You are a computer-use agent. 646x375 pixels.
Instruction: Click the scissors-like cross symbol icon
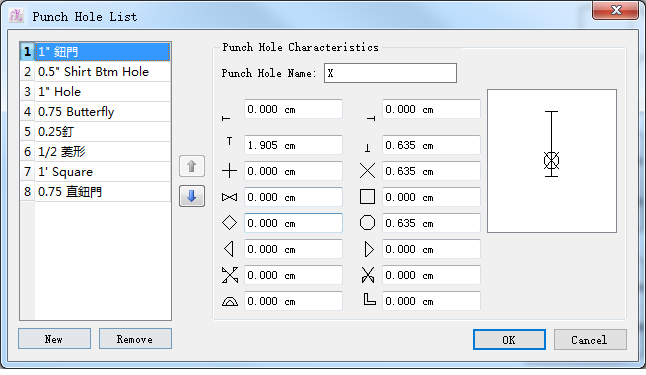(367, 275)
